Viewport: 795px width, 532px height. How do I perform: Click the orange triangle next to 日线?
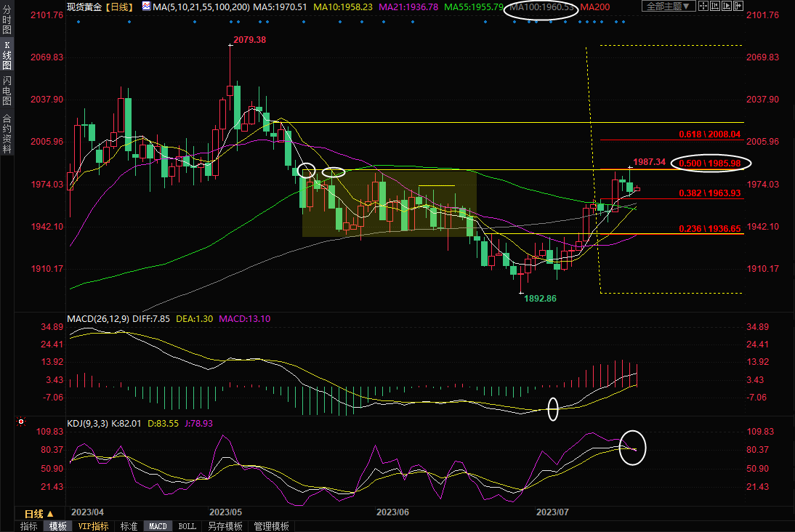49,514
